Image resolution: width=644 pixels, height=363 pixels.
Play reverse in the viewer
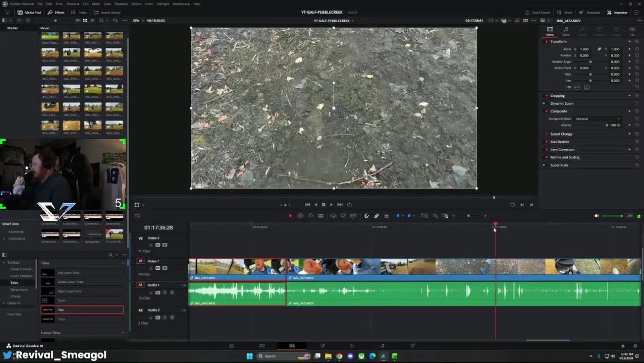point(316,205)
